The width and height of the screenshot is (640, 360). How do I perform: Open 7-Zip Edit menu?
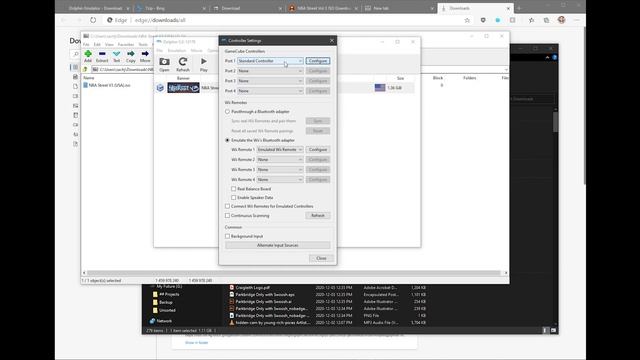pos(97,44)
